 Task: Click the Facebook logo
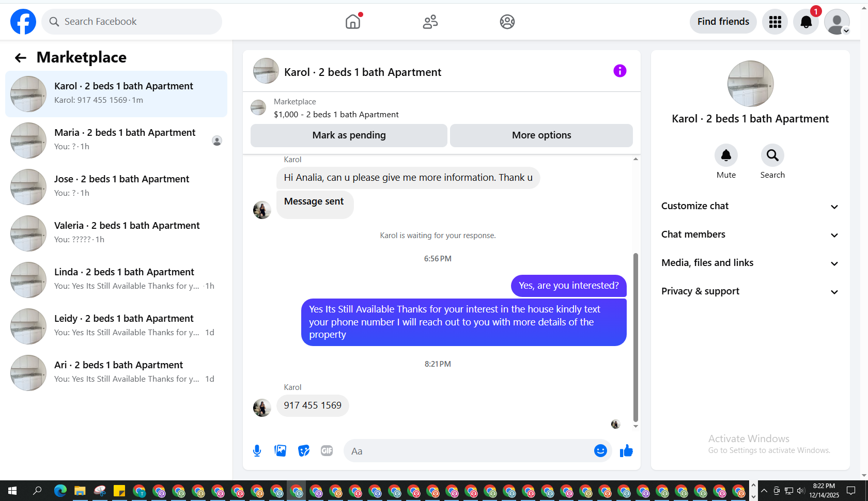click(x=23, y=22)
